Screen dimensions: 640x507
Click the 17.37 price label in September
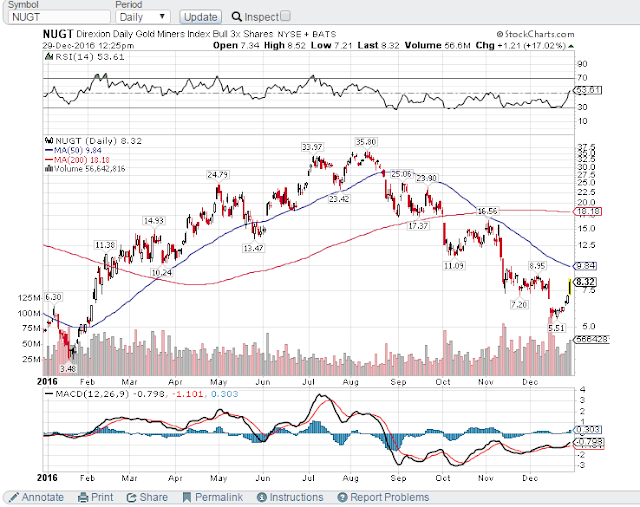(x=418, y=226)
